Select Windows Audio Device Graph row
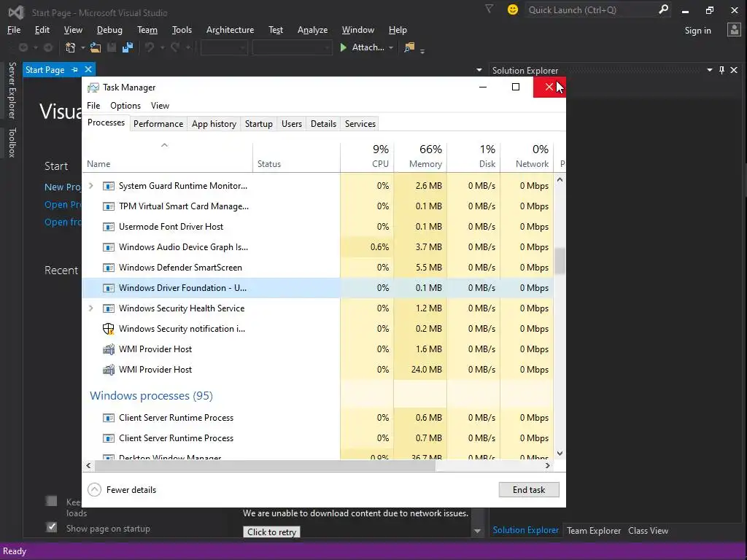The image size is (747, 560). click(318, 247)
